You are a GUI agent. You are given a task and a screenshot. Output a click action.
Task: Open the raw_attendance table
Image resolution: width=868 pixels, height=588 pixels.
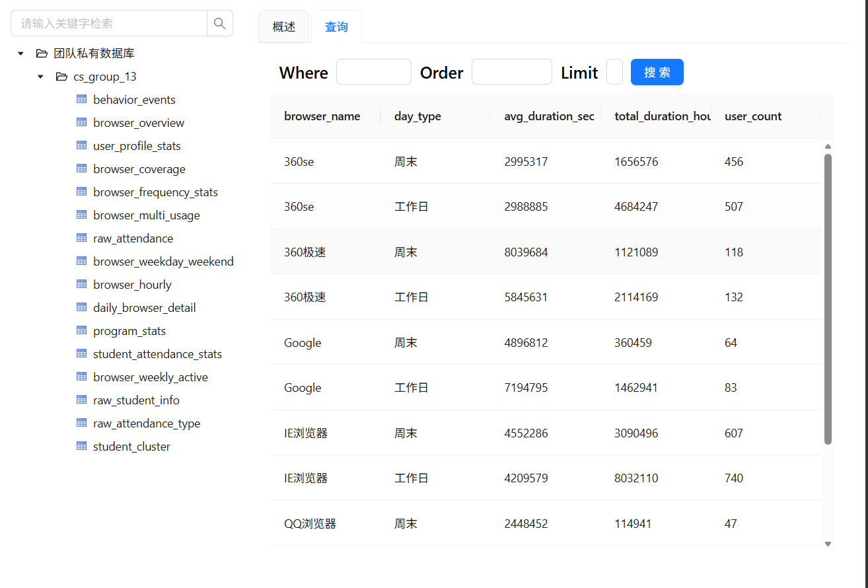click(133, 239)
